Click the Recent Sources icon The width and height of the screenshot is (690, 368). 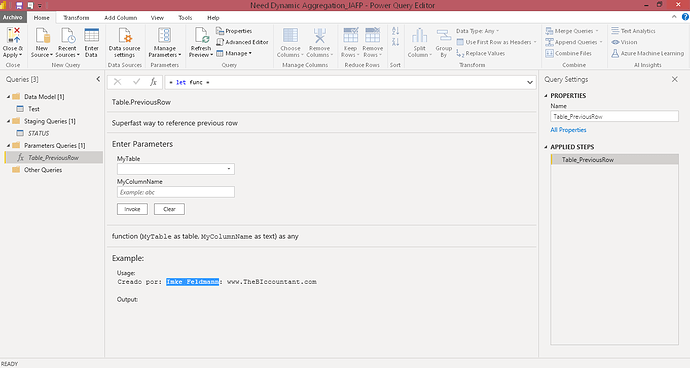(x=67, y=35)
